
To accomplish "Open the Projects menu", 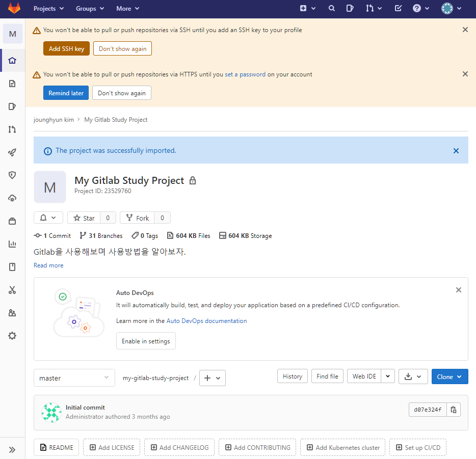I will pyautogui.click(x=48, y=9).
